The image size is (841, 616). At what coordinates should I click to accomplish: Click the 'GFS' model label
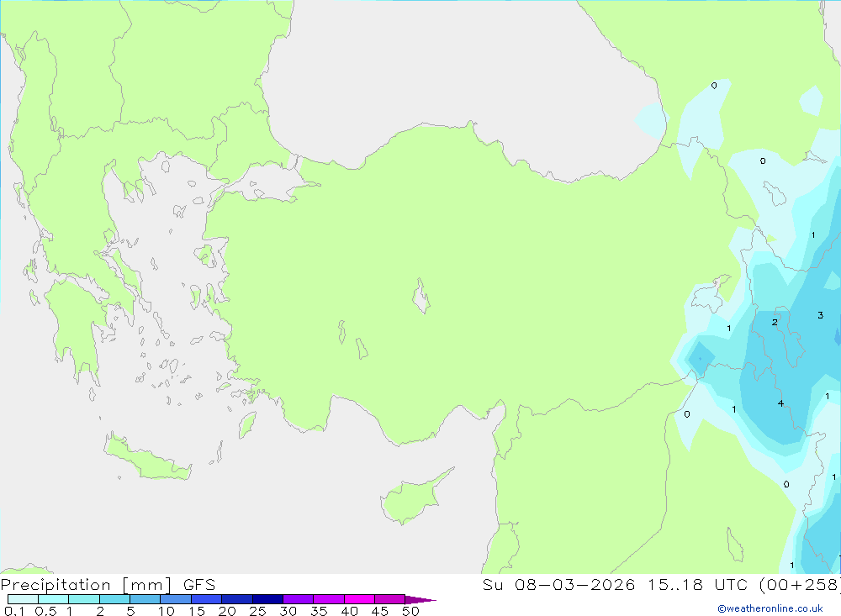199,585
